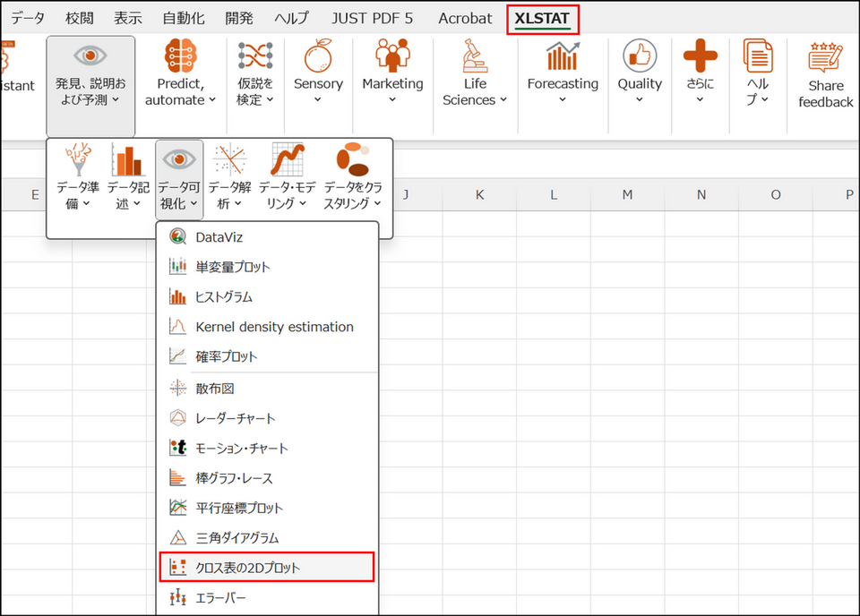This screenshot has height=616, width=860.
Task: Select the Predict, automate brain icon
Action: tap(186, 56)
